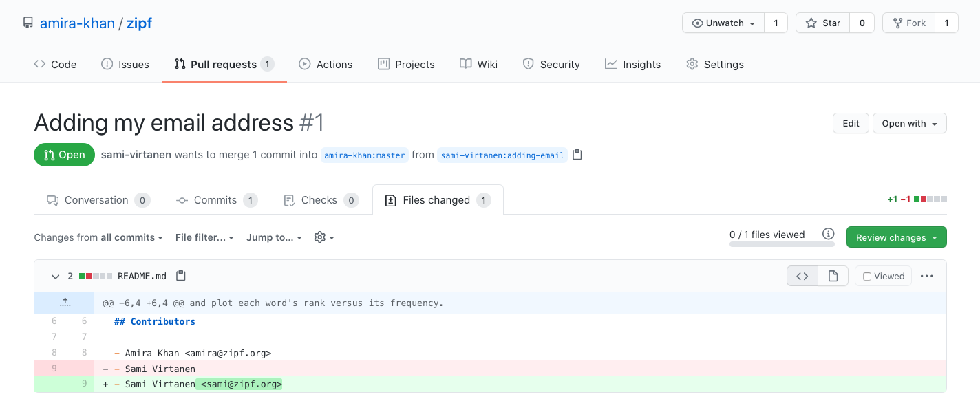Viewport: 980px width, 401px height.
Task: Open the Security tab
Action: point(551,64)
